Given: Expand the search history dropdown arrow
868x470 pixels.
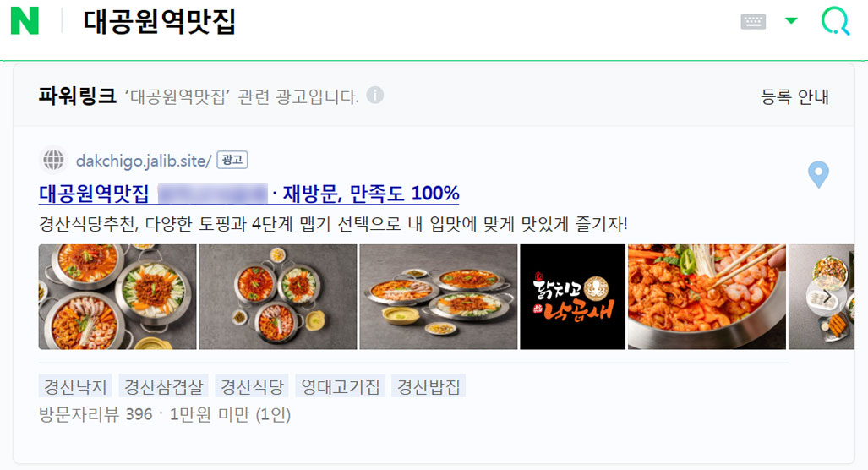Looking at the screenshot, I should click(792, 21).
